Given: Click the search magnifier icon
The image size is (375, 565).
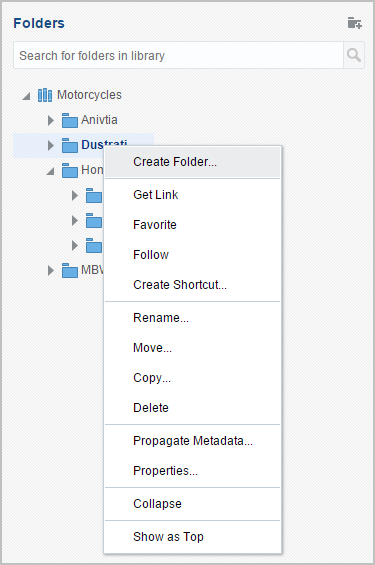Looking at the screenshot, I should [x=354, y=55].
